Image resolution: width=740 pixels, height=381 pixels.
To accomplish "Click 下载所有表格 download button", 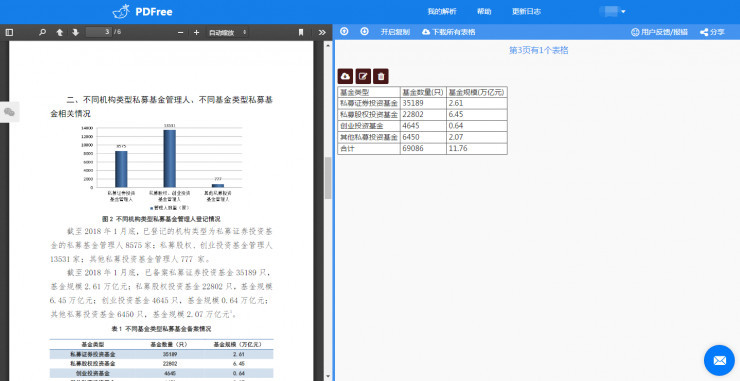I will [449, 32].
